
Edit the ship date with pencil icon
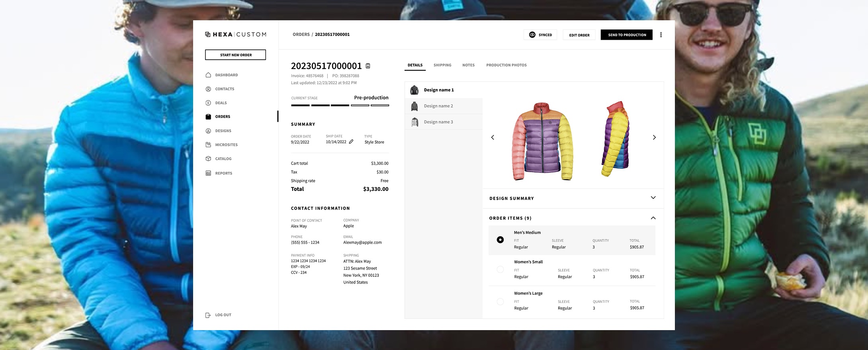pyautogui.click(x=351, y=142)
